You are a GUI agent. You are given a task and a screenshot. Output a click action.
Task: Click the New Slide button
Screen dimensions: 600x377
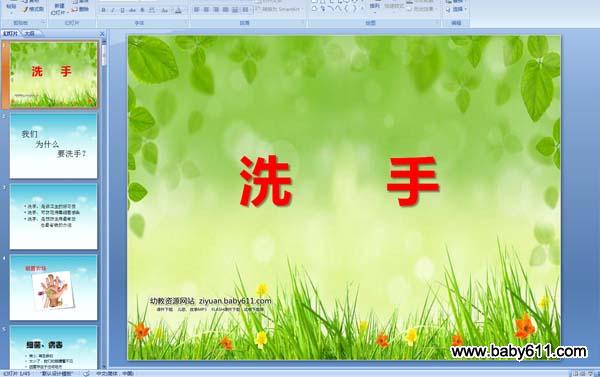[58, 8]
